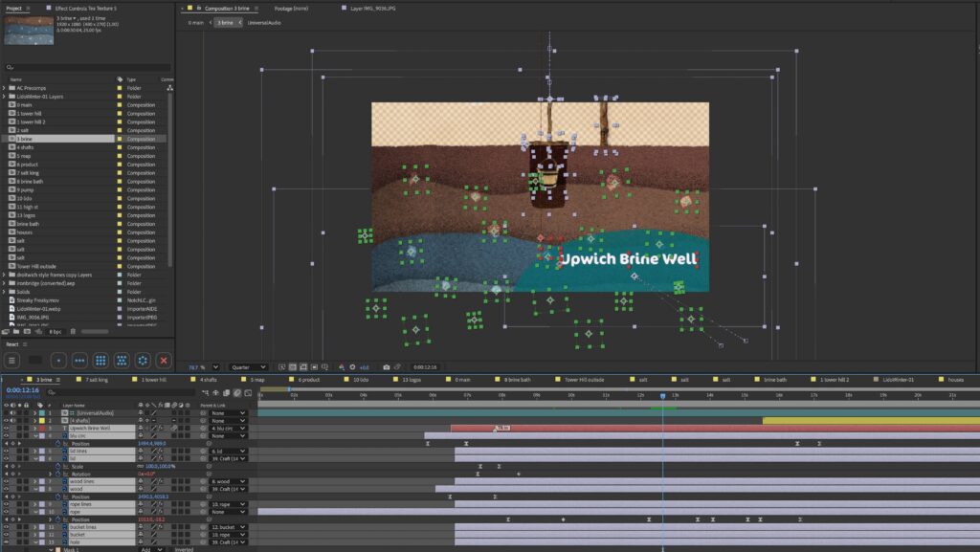Viewport: 980px width, 552px height.
Task: Click the single dot button in React panel
Action: pos(58,361)
